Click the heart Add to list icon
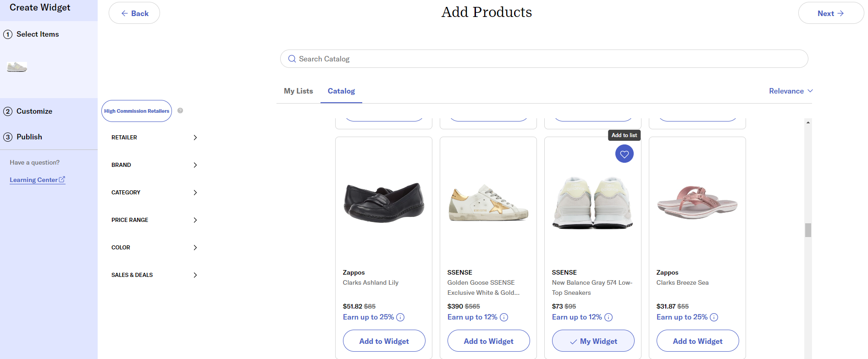Screen dimensions: 868x359 pyautogui.click(x=624, y=154)
